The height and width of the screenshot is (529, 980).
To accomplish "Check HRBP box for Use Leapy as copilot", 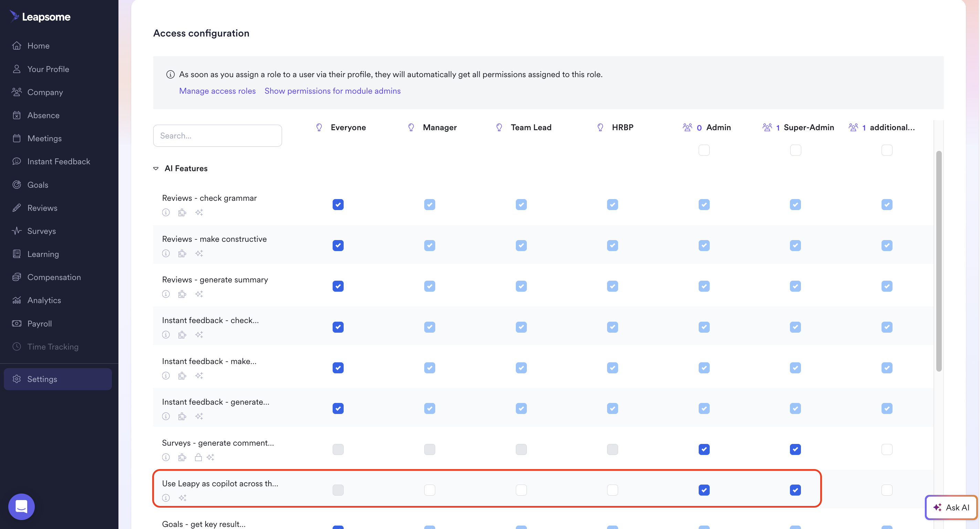I will click(612, 490).
